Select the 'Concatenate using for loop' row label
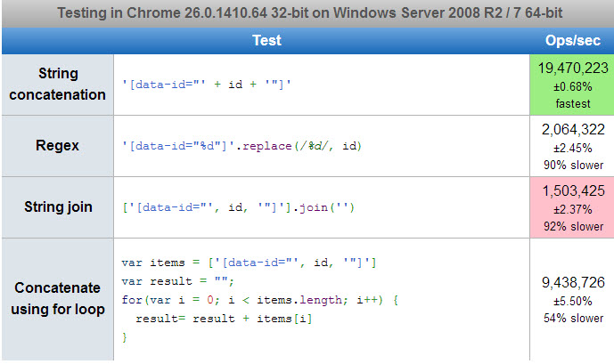The width and height of the screenshot is (614, 364). 58,298
